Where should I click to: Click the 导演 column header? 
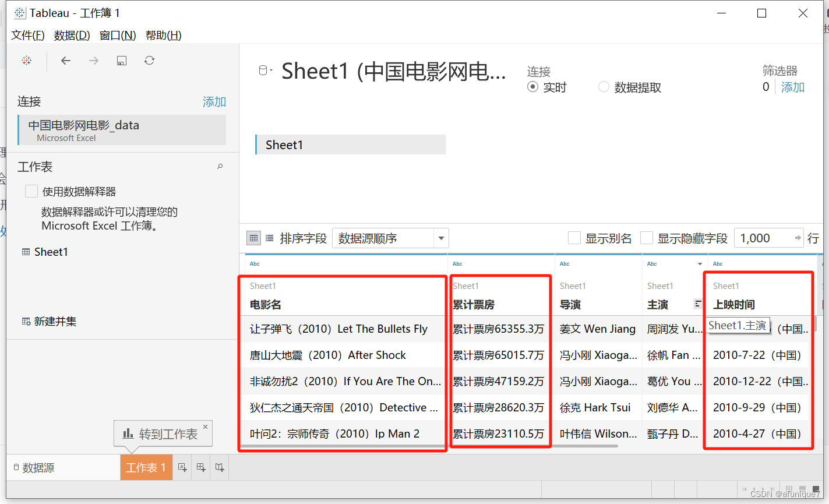[x=570, y=304]
